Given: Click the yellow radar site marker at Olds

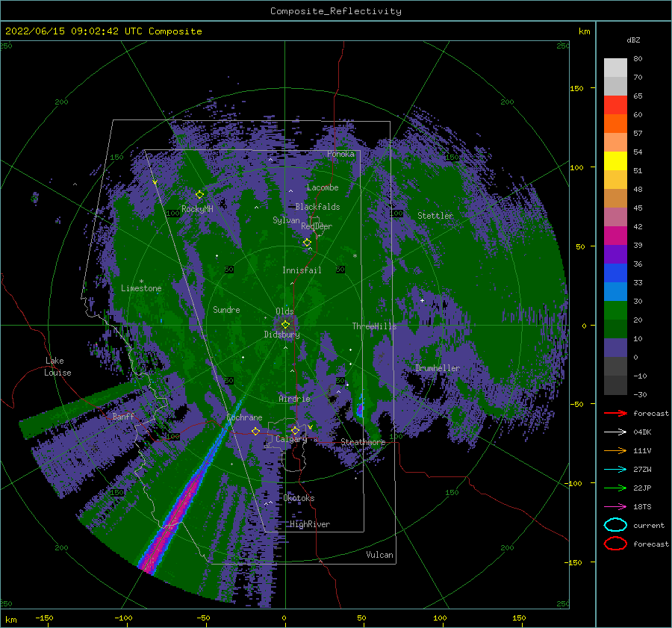Looking at the screenshot, I should (285, 325).
